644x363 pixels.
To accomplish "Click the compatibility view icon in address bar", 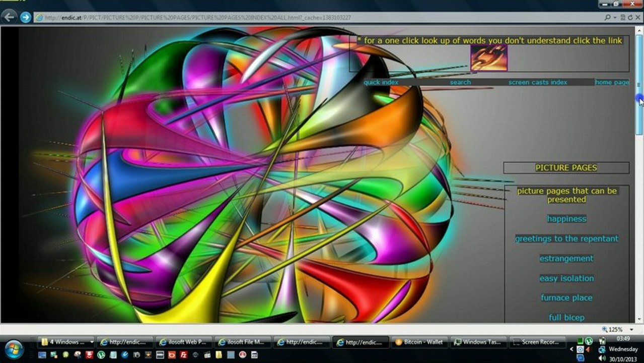I will (x=623, y=18).
